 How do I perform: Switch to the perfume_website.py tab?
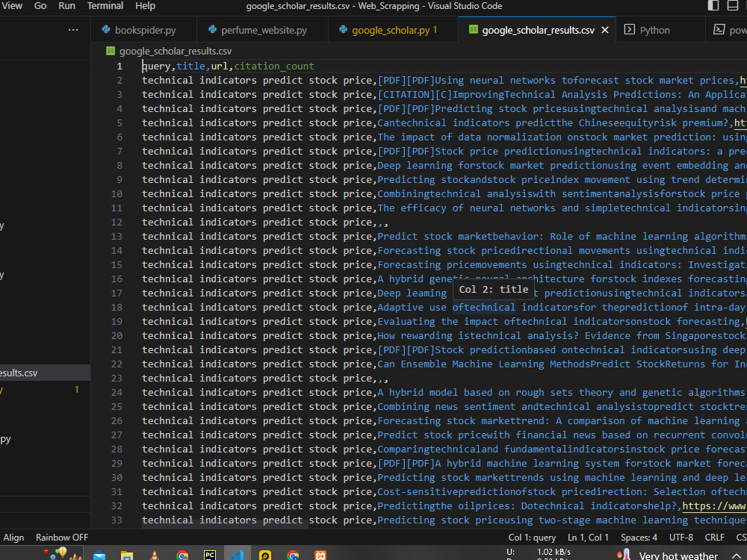point(262,30)
